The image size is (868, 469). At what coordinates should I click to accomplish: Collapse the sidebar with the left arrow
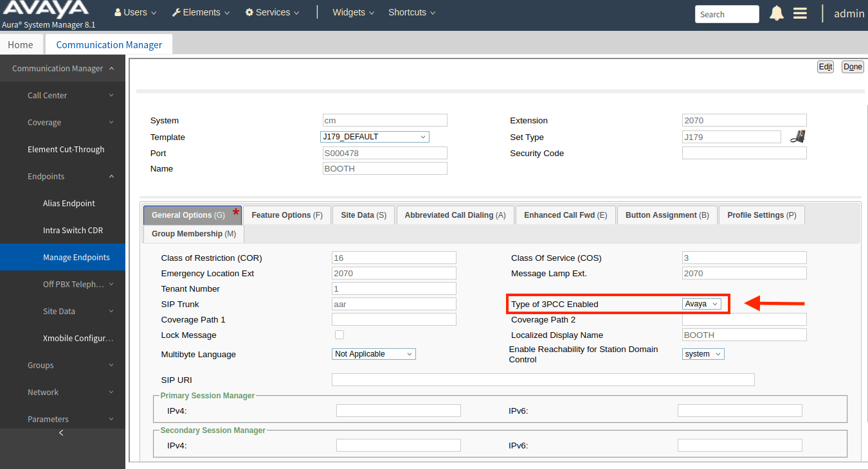click(x=61, y=432)
